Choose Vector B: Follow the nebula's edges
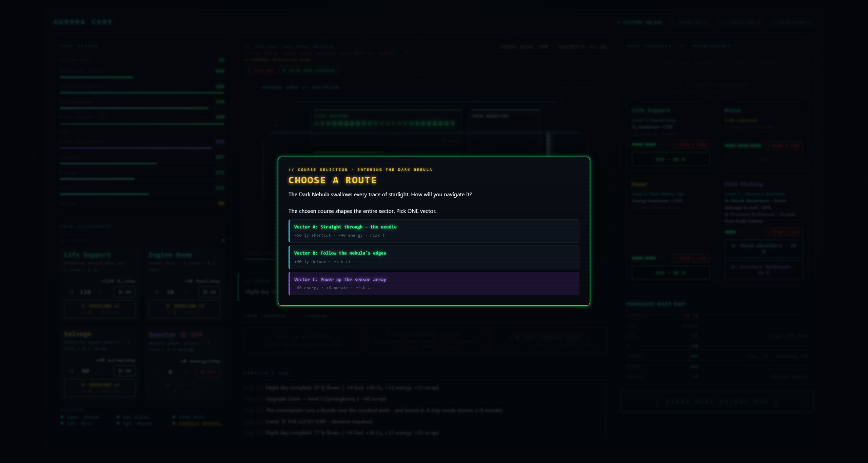The height and width of the screenshot is (463, 868). [x=434, y=257]
